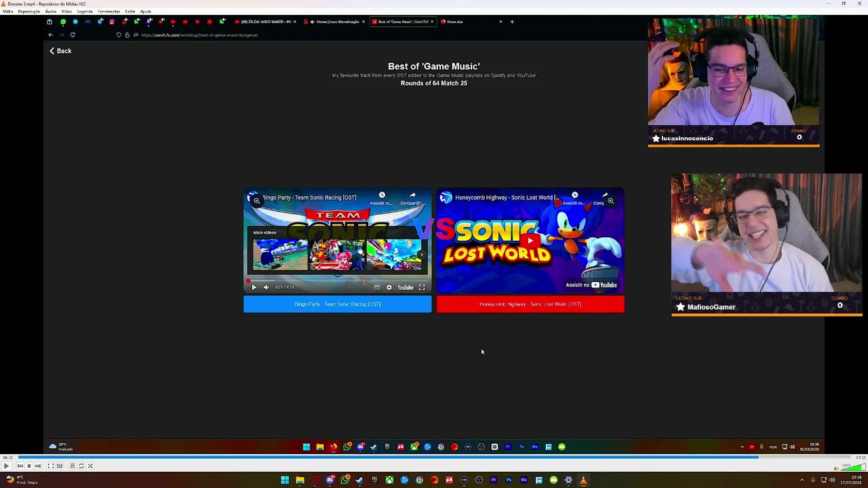
Task: Watch later on Bingo Party video
Action: 382,197
